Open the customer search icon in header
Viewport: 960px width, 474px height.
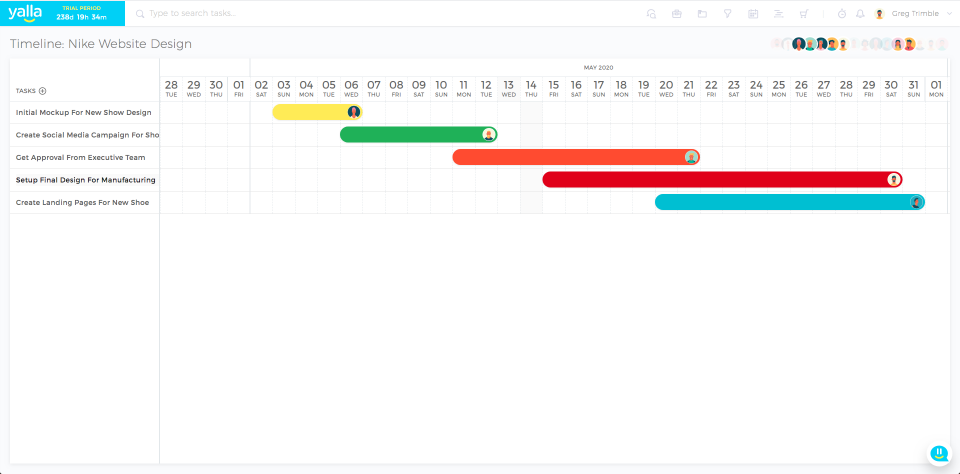[651, 13]
